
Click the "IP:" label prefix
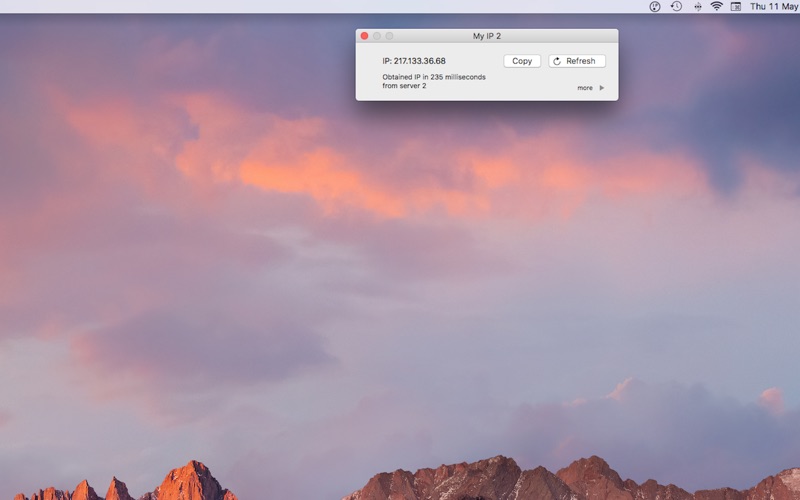click(387, 61)
